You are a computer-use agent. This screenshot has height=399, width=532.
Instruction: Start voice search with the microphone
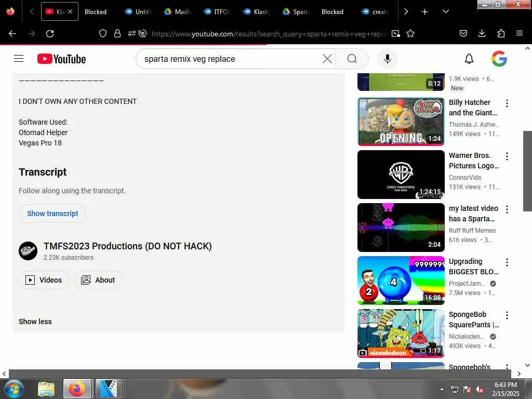[387, 59]
